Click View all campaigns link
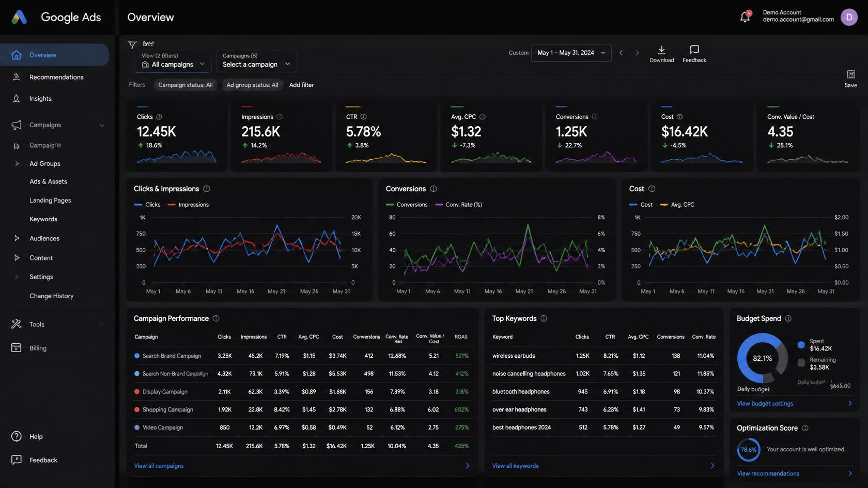This screenshot has height=488, width=868. 159,466
